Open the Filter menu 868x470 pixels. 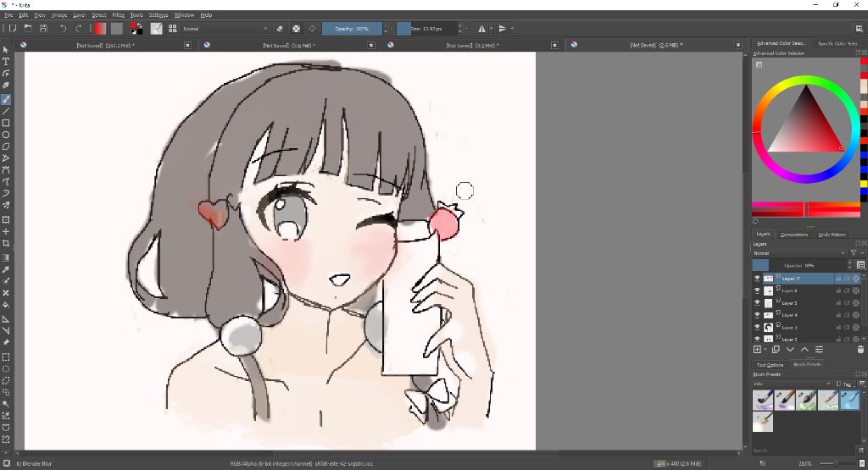119,15
